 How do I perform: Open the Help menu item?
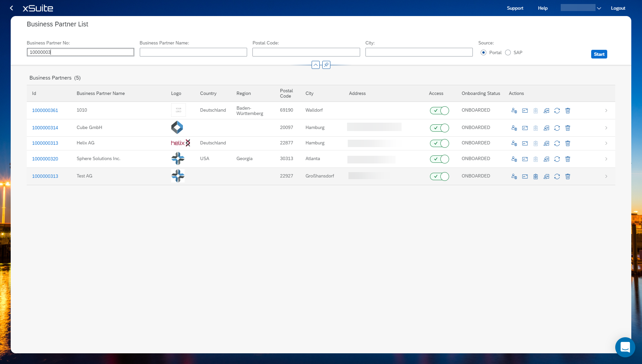542,8
